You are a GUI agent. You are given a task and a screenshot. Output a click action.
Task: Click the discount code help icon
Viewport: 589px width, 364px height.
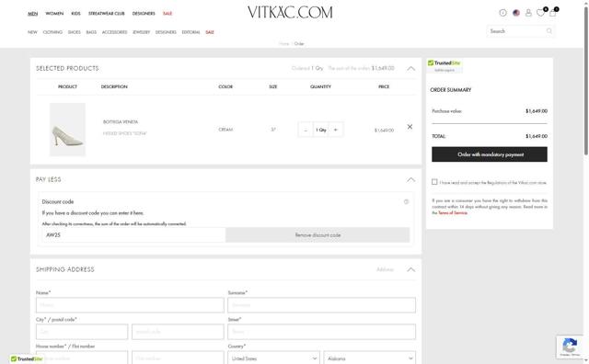[406, 202]
